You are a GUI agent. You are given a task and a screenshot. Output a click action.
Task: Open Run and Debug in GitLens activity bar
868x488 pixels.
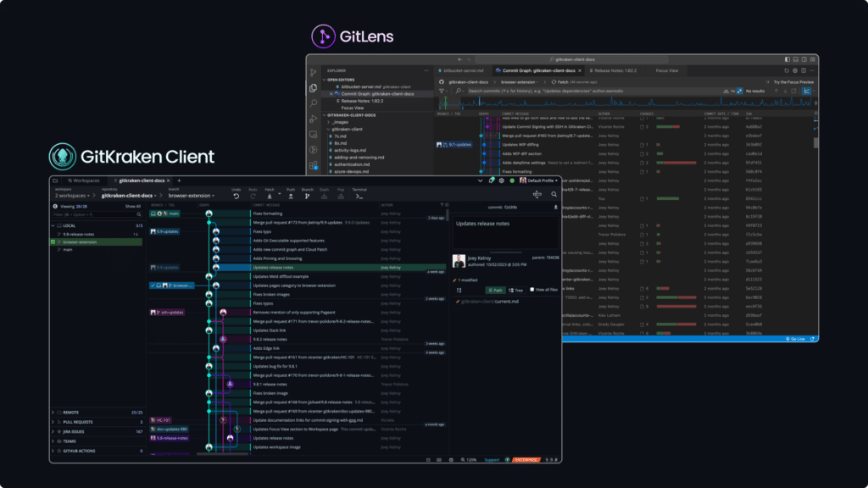314,119
